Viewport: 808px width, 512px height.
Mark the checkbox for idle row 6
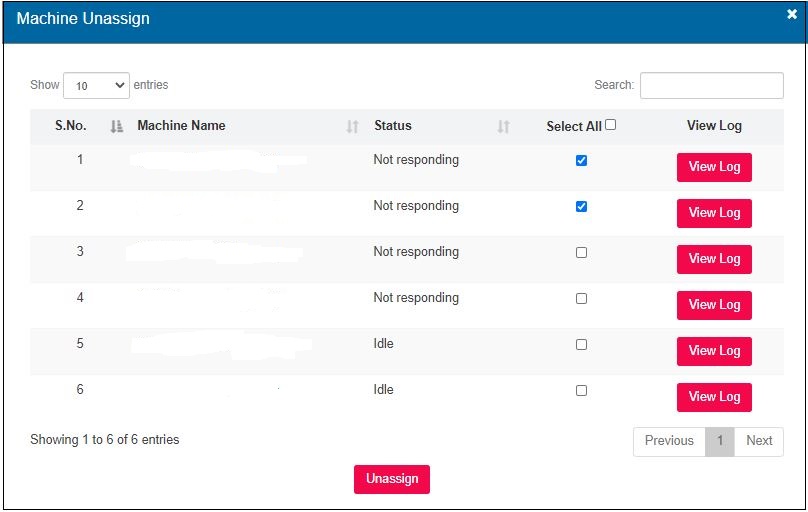[x=581, y=390]
